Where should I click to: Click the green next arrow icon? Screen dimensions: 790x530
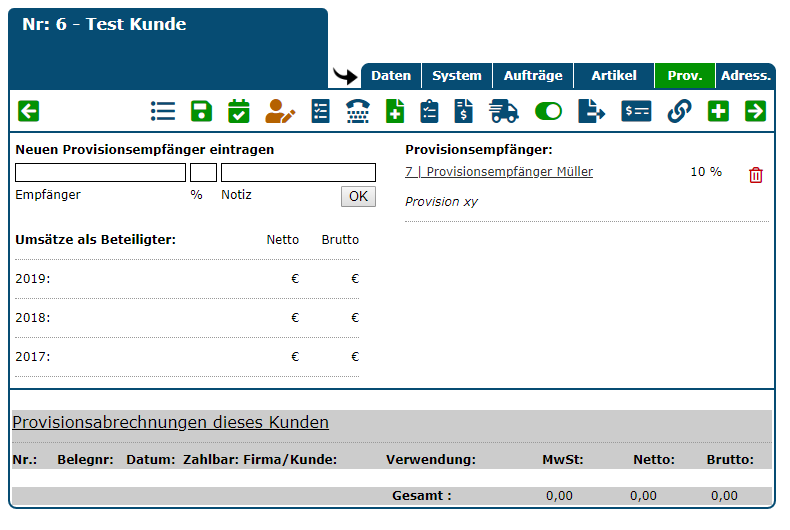(x=755, y=111)
